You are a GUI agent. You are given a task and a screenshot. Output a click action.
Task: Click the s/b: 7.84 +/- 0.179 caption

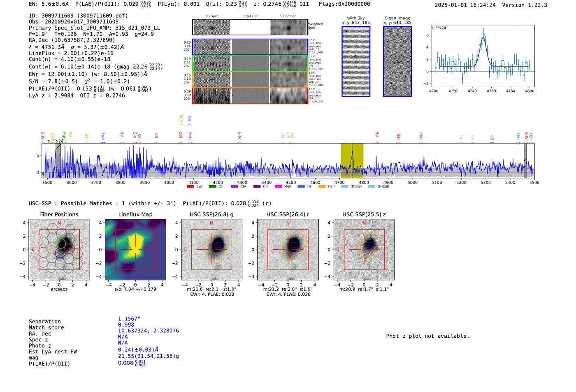[x=135, y=289]
